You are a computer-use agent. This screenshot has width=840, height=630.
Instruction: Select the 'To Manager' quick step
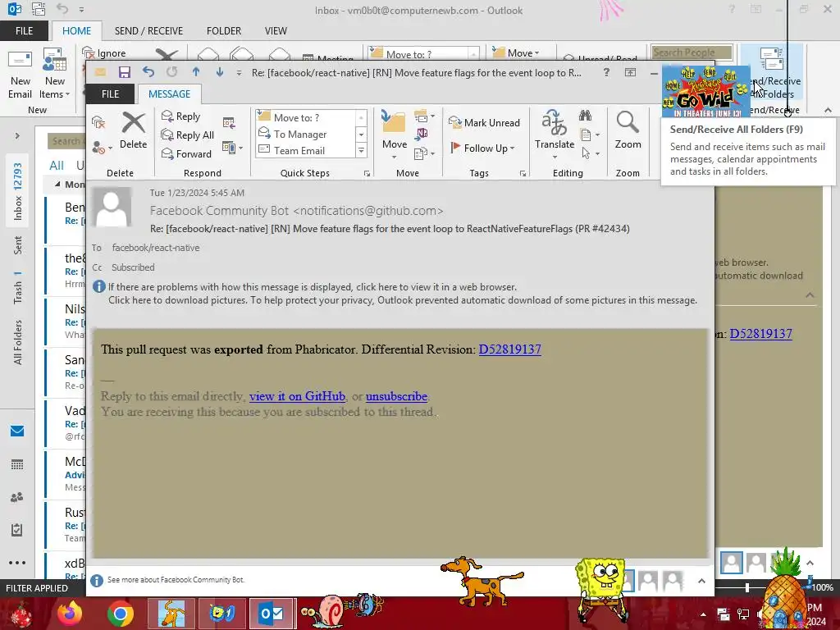305,134
